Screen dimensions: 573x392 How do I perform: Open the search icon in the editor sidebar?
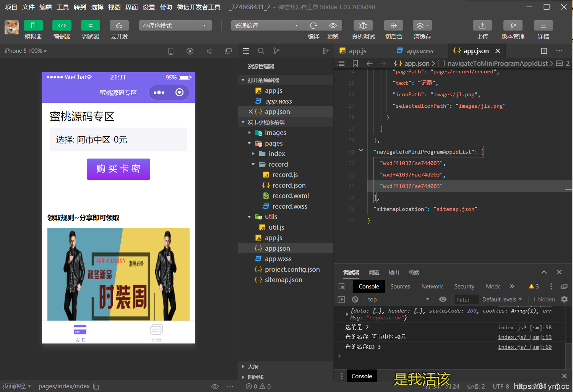tap(261, 50)
